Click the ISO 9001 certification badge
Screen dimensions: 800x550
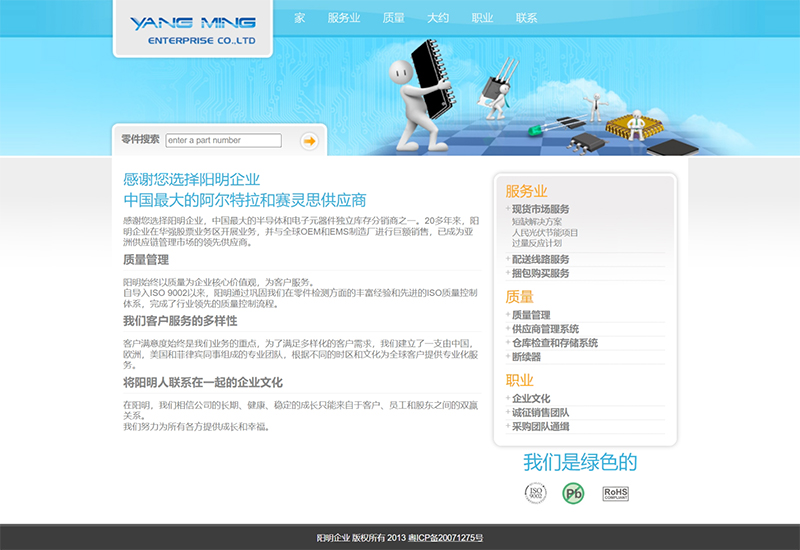(x=536, y=492)
